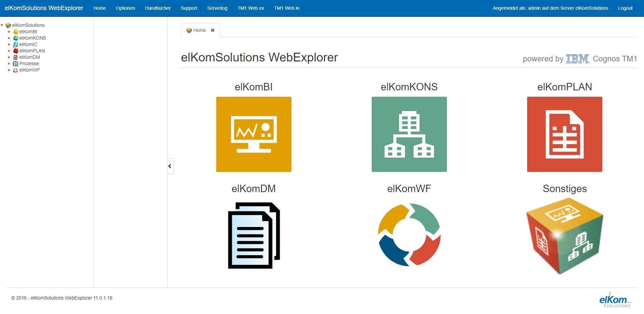Open the red elKomPLAN tile
This screenshot has height=314, width=644.
click(564, 134)
